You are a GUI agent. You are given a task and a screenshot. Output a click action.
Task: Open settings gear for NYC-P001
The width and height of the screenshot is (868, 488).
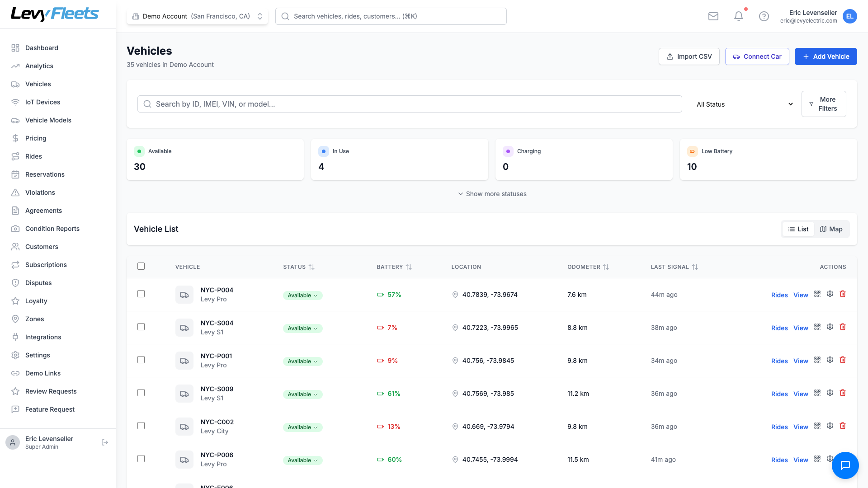pyautogui.click(x=830, y=360)
